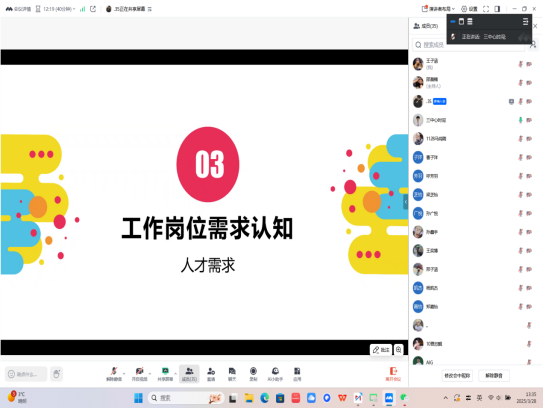Open the chat panel icon
The image size is (543, 408).
(232, 374)
